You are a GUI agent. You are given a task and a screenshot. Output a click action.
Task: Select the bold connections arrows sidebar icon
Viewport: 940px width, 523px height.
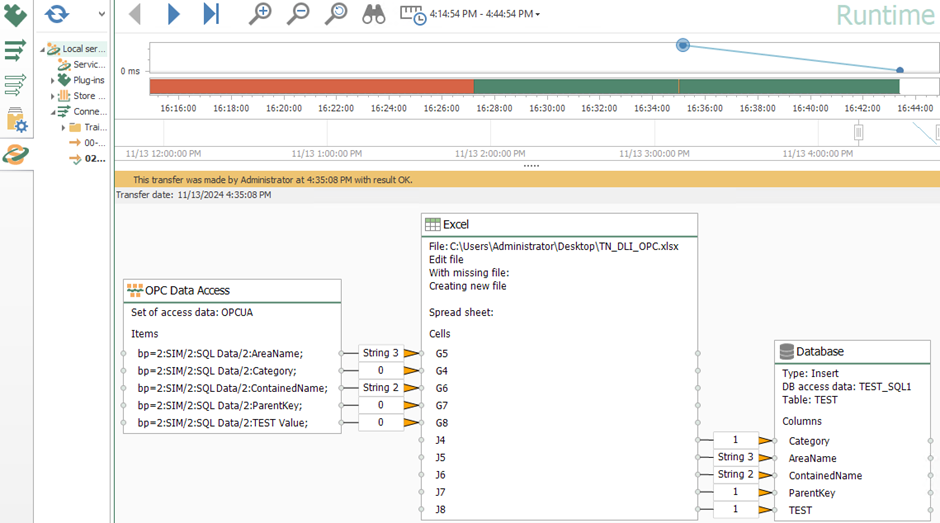pyautogui.click(x=15, y=50)
